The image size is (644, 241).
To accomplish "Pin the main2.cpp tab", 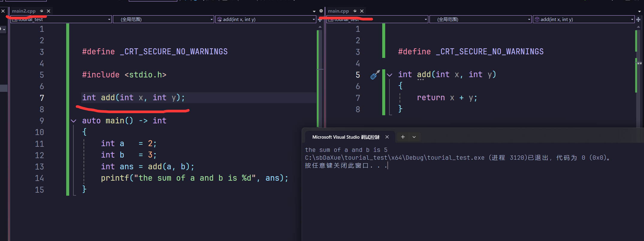I will tap(41, 11).
